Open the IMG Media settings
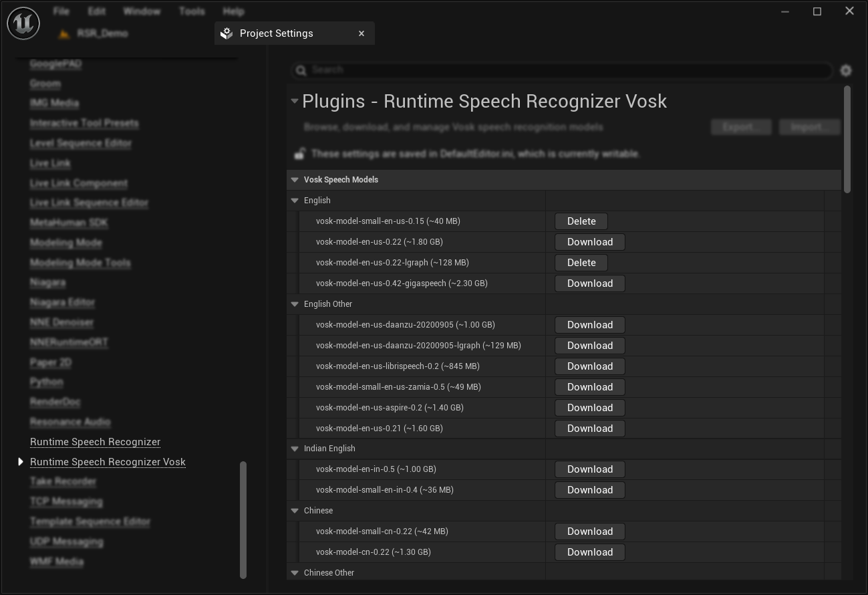The height and width of the screenshot is (595, 868). 54,103
